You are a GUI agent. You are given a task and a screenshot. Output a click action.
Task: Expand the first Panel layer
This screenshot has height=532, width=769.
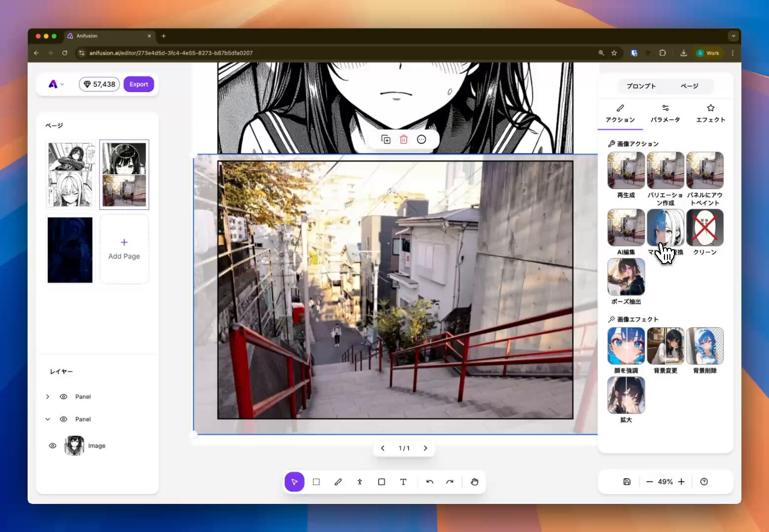48,397
